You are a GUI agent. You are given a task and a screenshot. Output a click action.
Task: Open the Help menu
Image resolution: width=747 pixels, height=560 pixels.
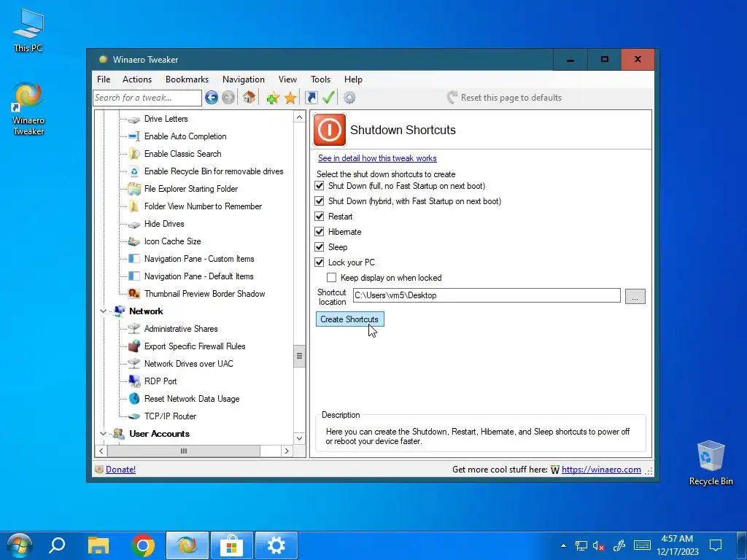click(x=353, y=79)
